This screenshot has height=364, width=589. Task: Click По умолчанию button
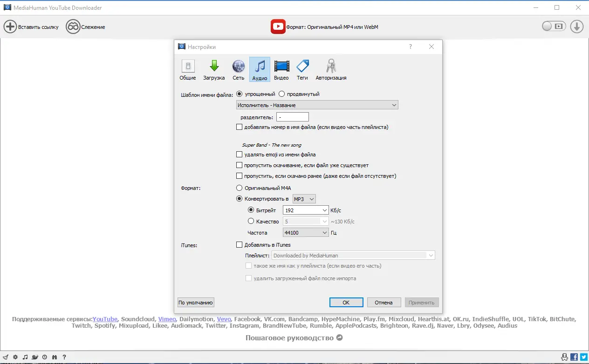coord(196,303)
